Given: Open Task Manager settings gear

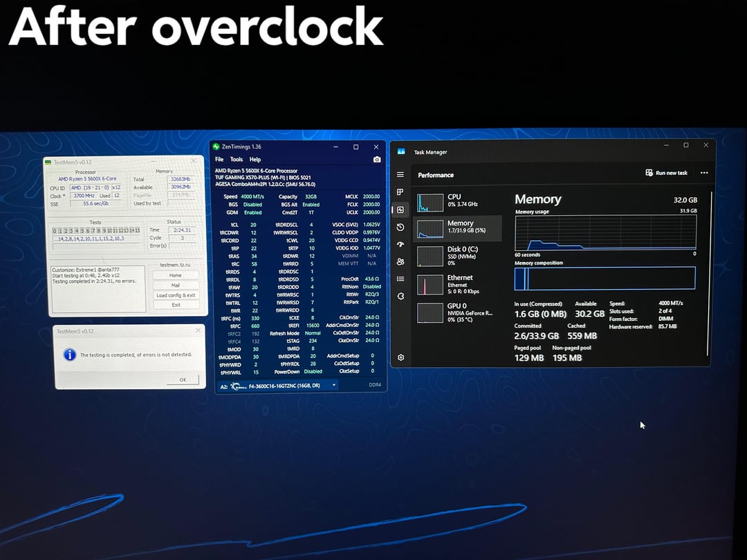Looking at the screenshot, I should coord(400,357).
